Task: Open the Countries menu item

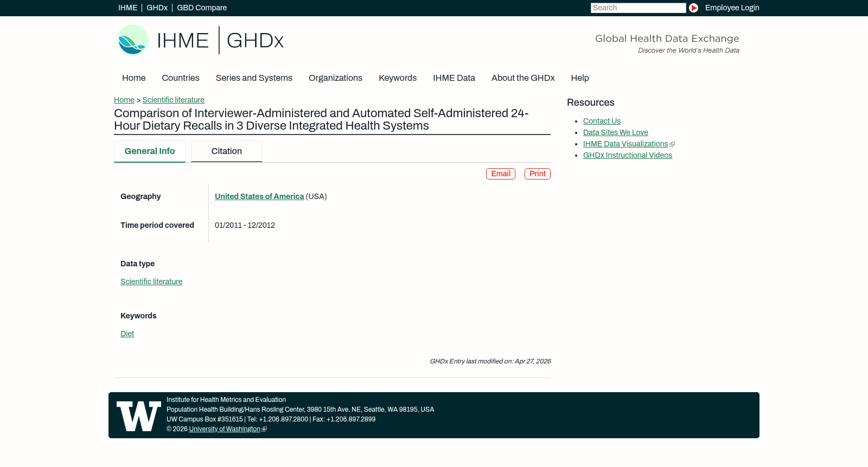Action: [x=181, y=78]
